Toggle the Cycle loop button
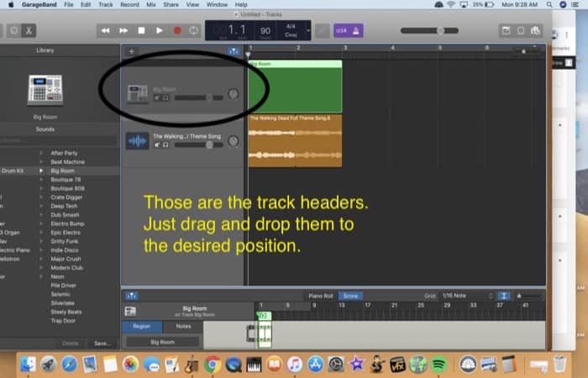The height and width of the screenshot is (378, 588). coord(194,30)
